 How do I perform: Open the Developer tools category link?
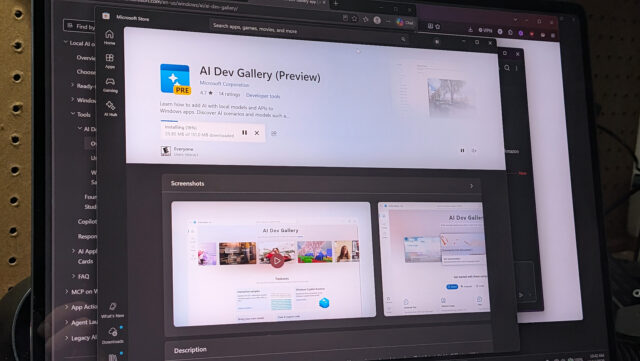point(263,96)
